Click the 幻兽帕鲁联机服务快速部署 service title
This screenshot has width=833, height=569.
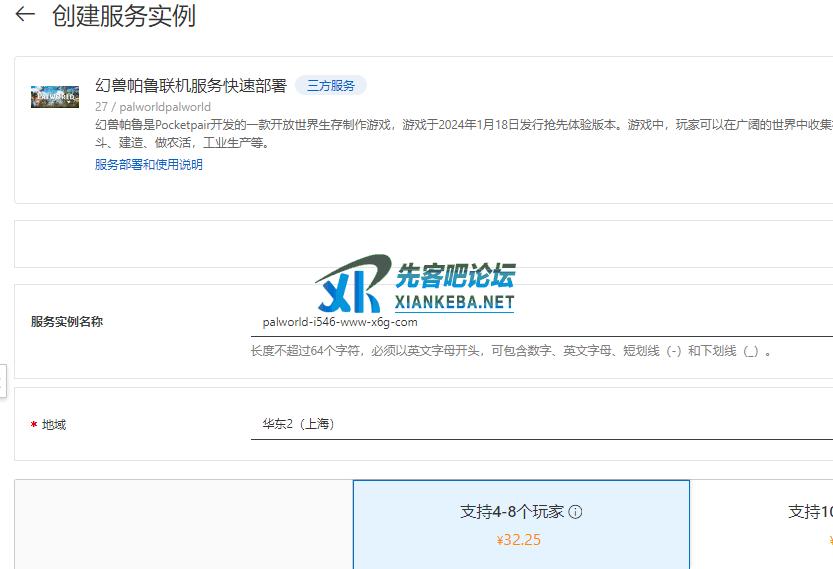(x=191, y=86)
